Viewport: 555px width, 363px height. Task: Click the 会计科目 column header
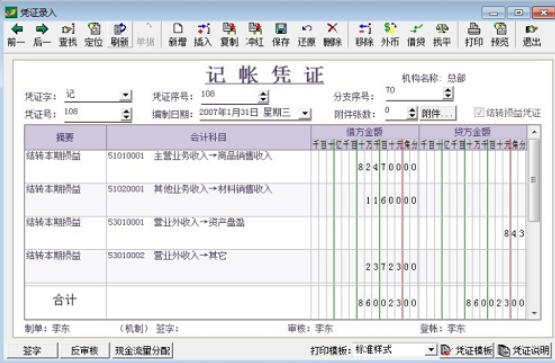coord(208,137)
